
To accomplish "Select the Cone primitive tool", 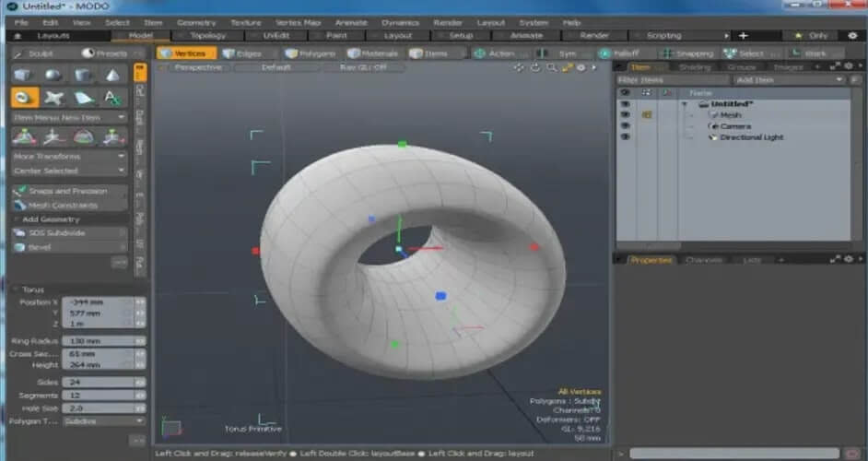I will click(113, 75).
